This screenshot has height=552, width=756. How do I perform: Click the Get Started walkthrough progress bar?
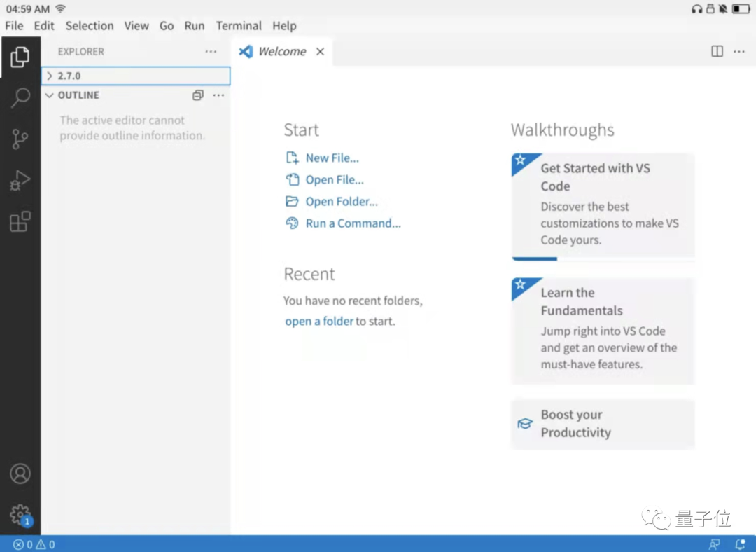pyautogui.click(x=603, y=258)
